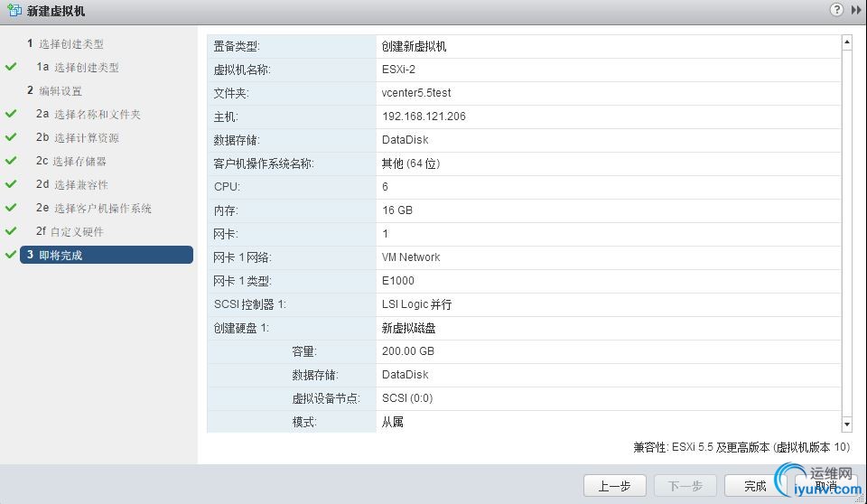Screen dimensions: 867x504
Task: Go to step 1 选择创建类型
Action: pos(65,43)
